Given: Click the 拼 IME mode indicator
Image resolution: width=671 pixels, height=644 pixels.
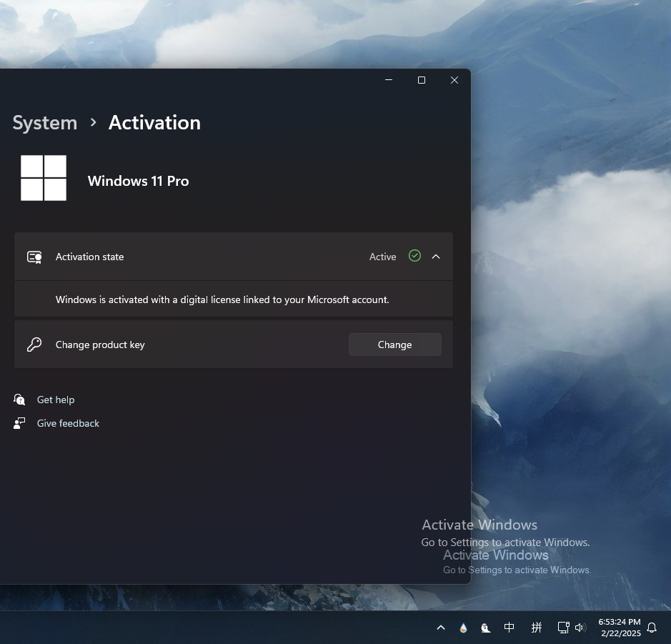Looking at the screenshot, I should 536,628.
